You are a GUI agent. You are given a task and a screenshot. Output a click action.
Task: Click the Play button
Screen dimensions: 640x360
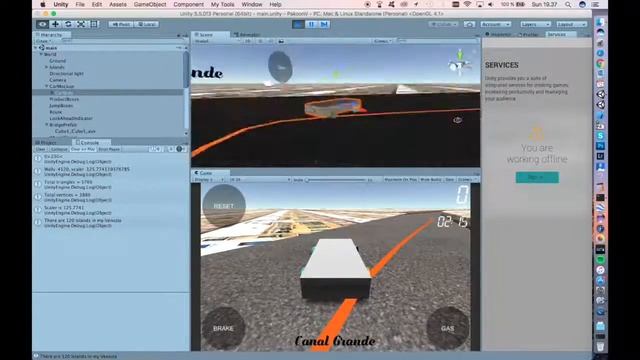click(x=298, y=24)
